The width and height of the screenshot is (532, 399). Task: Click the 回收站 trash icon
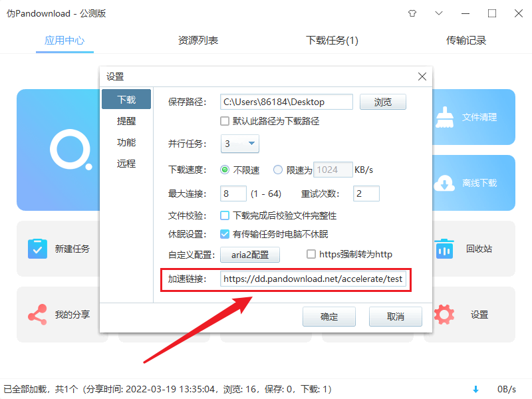coord(444,249)
